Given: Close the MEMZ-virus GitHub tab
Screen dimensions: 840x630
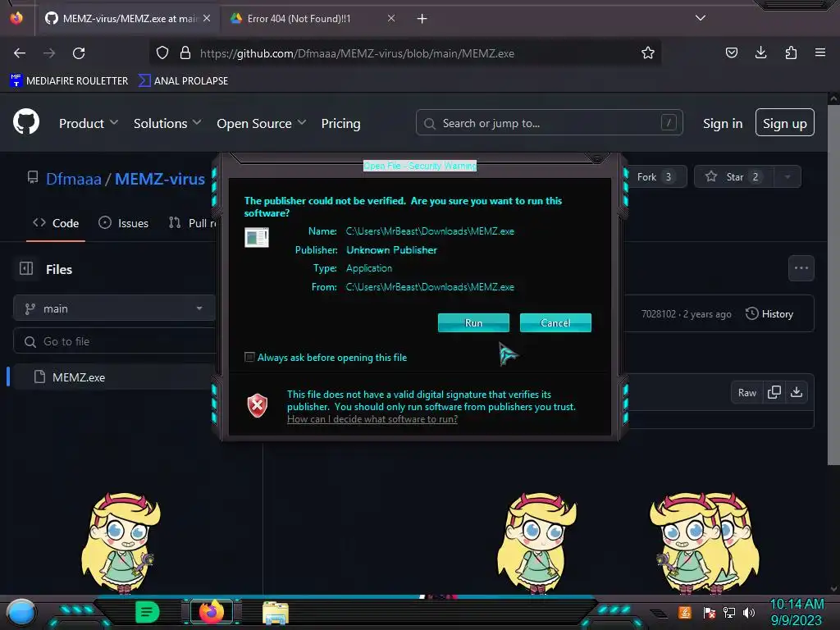Looking at the screenshot, I should 207,18.
